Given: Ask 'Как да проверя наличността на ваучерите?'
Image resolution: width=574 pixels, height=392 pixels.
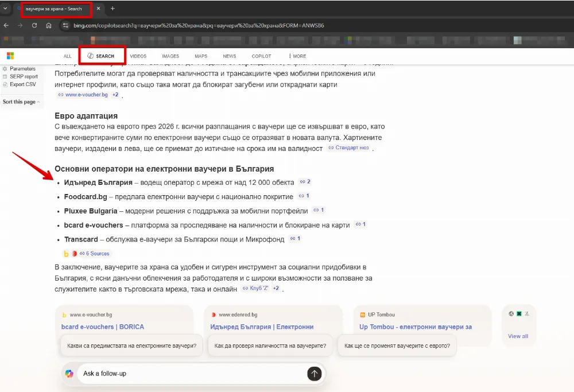Looking at the screenshot, I should (x=270, y=346).
